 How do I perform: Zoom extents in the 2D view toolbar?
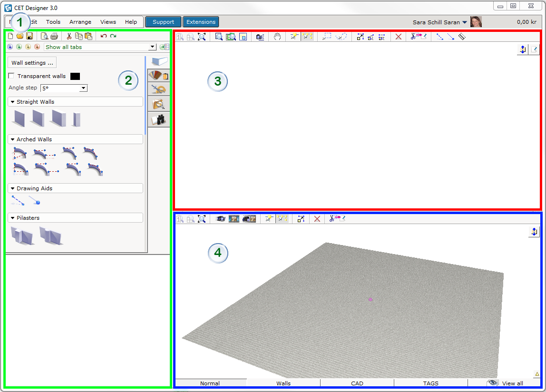pyautogui.click(x=202, y=37)
